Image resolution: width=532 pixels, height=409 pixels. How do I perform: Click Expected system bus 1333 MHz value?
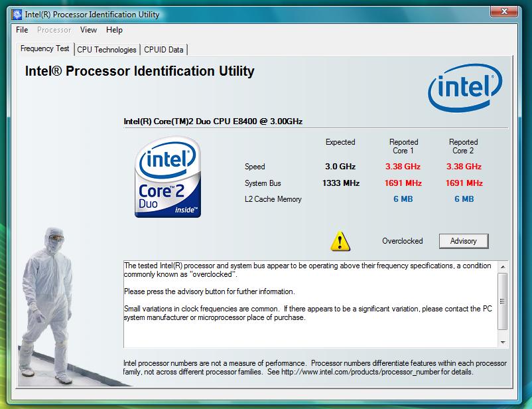click(341, 183)
